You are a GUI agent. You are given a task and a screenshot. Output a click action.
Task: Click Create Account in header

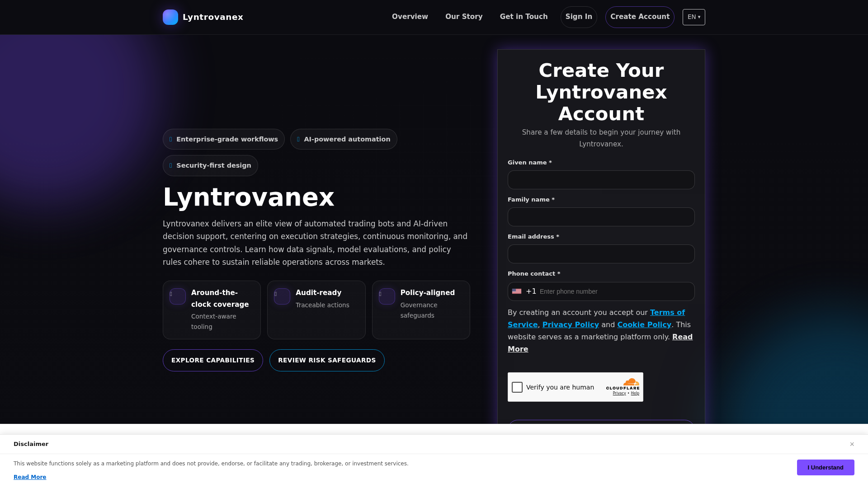click(x=640, y=17)
